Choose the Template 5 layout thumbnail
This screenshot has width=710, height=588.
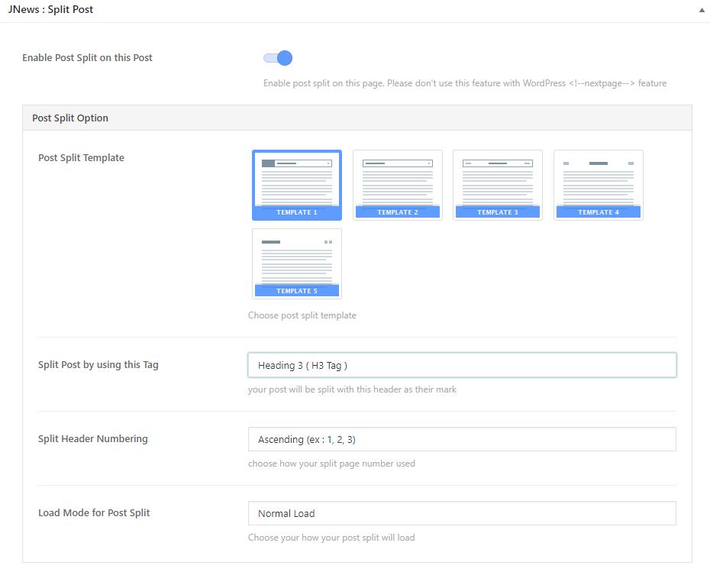point(297,263)
